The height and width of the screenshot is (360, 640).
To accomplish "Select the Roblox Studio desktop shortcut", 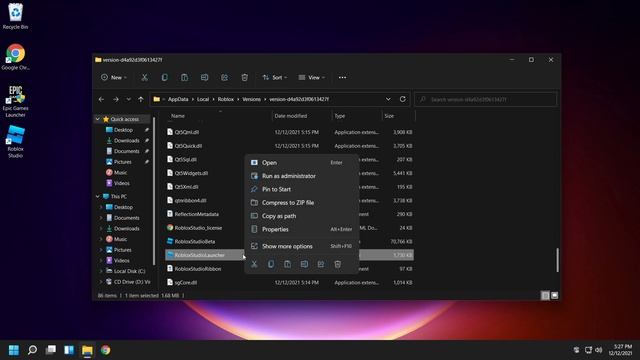I will [16, 142].
